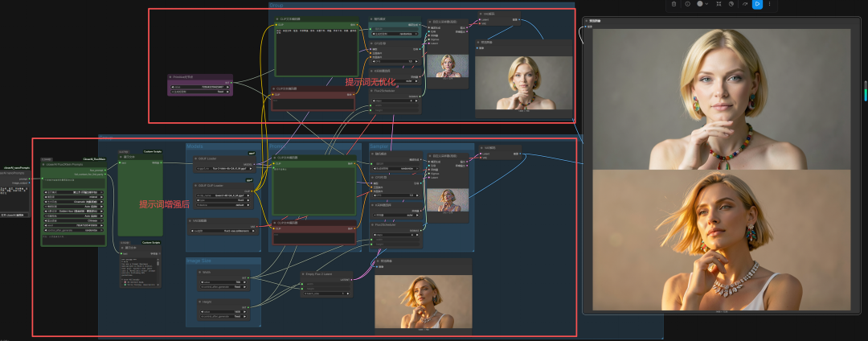Click the seed field in closerAI Prompts node

tap(73, 225)
